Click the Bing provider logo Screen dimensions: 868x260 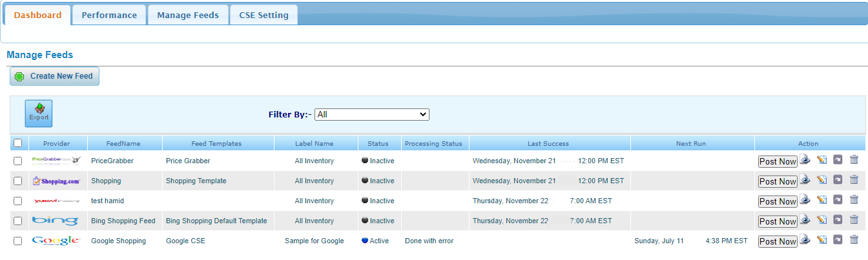pos(56,221)
